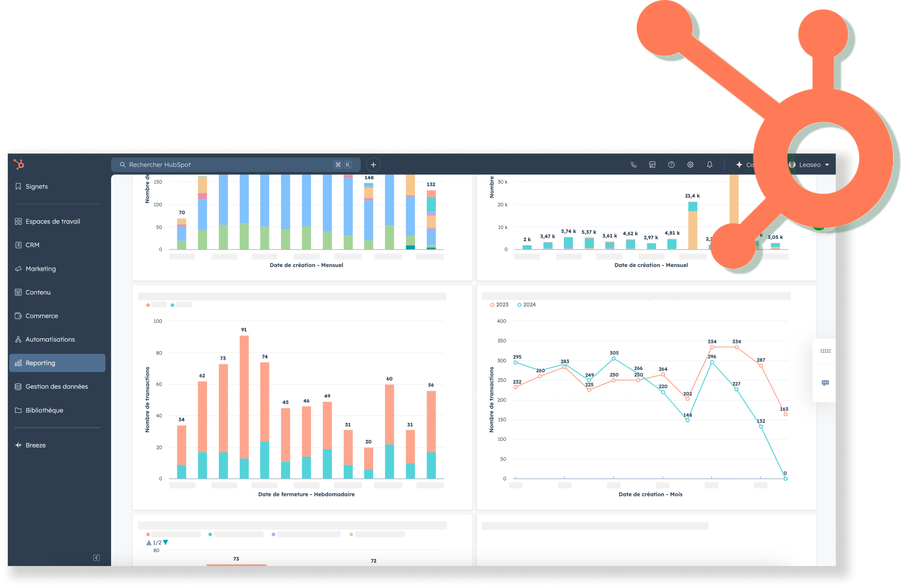Click the tall bar labeled 21,4 k

[692, 226]
